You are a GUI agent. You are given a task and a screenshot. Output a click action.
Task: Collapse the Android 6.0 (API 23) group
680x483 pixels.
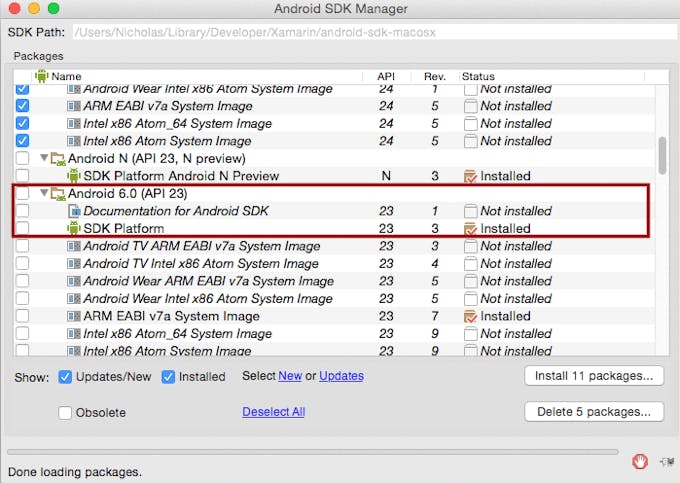pyautogui.click(x=43, y=194)
